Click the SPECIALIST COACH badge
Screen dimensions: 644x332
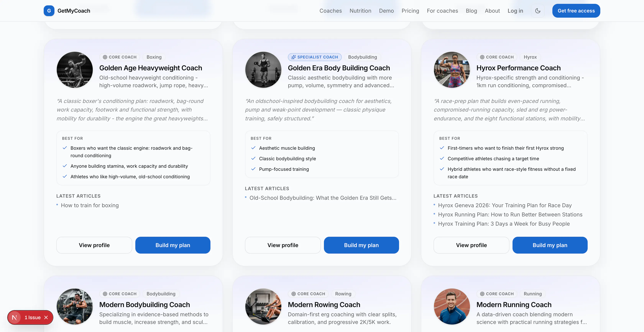(315, 57)
